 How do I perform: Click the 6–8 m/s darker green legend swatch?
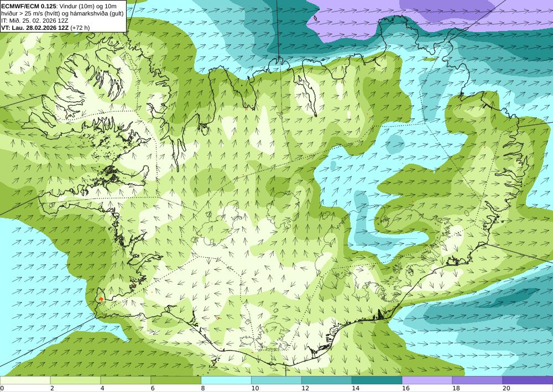click(x=176, y=380)
